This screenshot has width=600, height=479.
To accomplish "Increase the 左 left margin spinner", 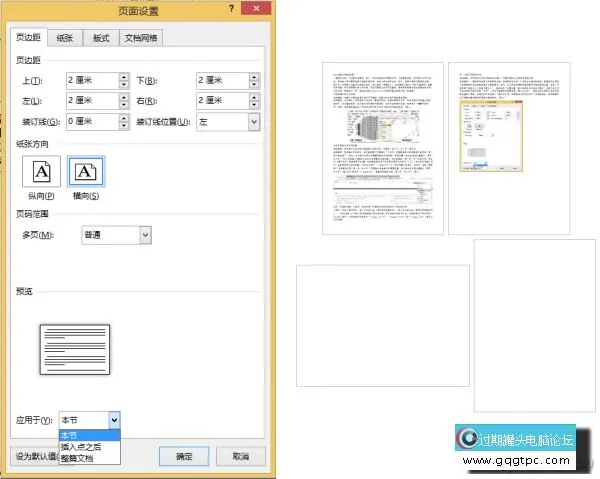I will pos(124,97).
